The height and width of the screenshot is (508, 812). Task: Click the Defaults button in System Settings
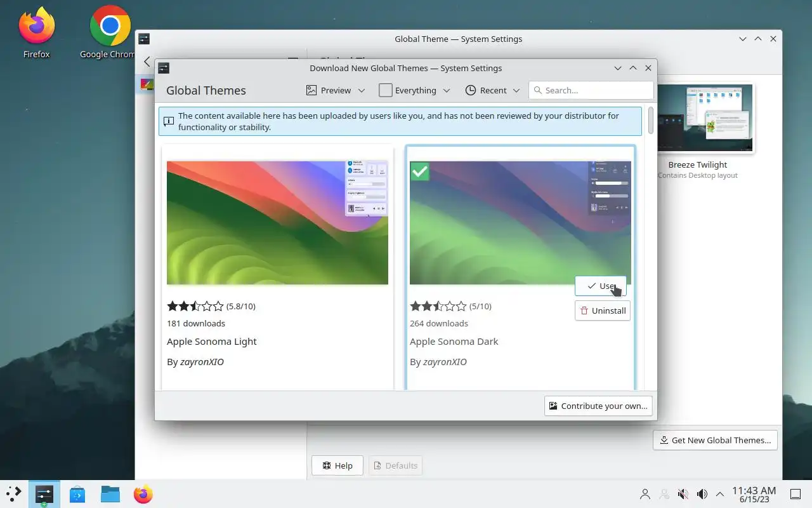(395, 465)
